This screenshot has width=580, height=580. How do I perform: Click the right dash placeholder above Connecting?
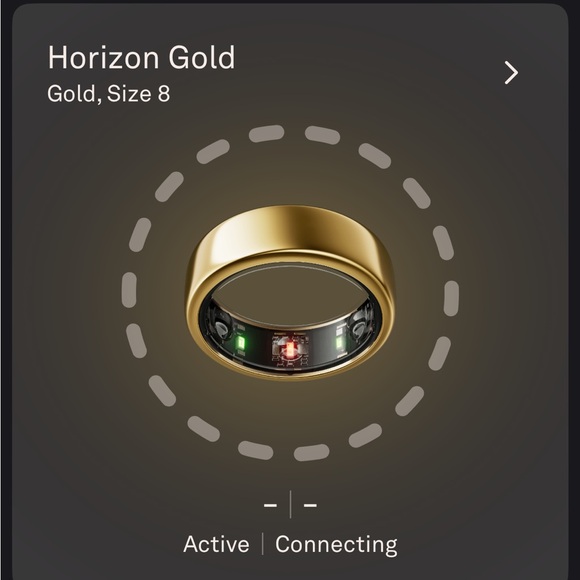310,505
